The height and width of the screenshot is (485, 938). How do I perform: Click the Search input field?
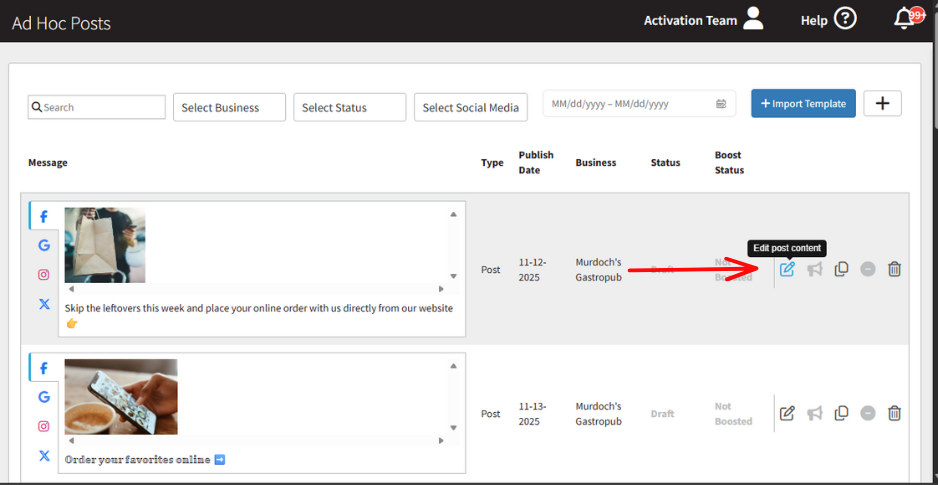point(97,107)
